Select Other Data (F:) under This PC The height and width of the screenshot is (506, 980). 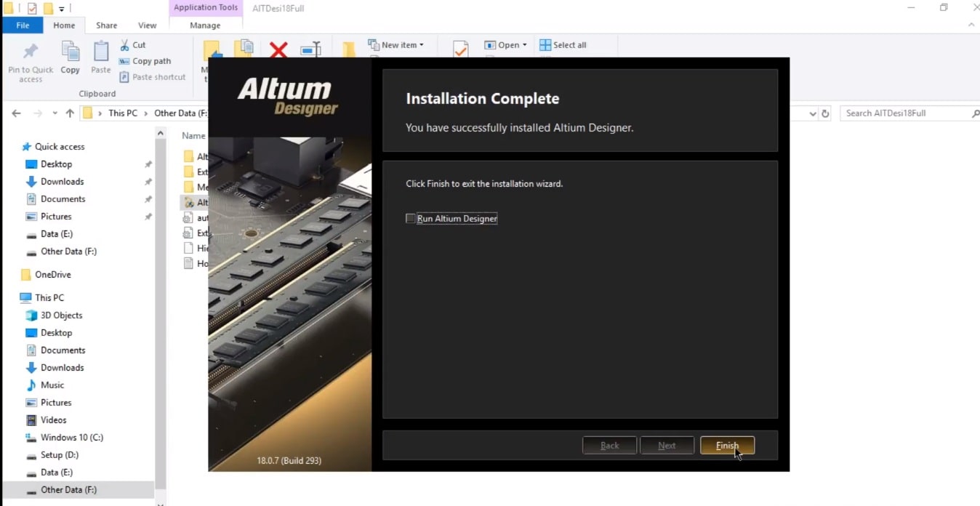coord(68,490)
